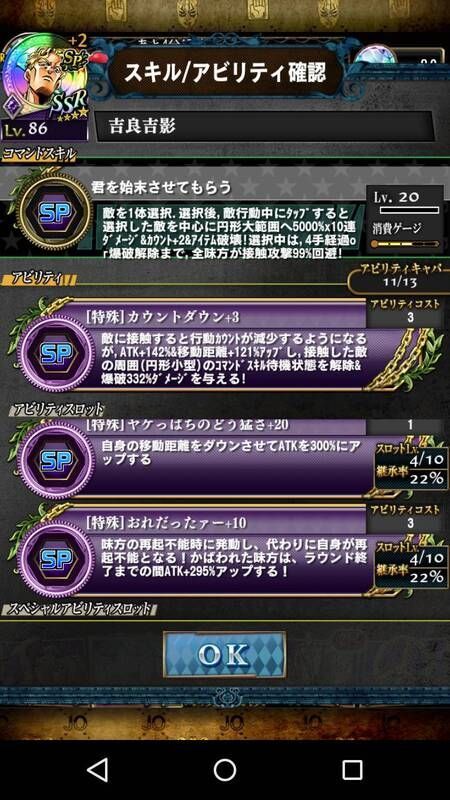This screenshot has height=800, width=450.
Task: Tap the スペシャルアビリティスロット section label
Action: pos(78,609)
